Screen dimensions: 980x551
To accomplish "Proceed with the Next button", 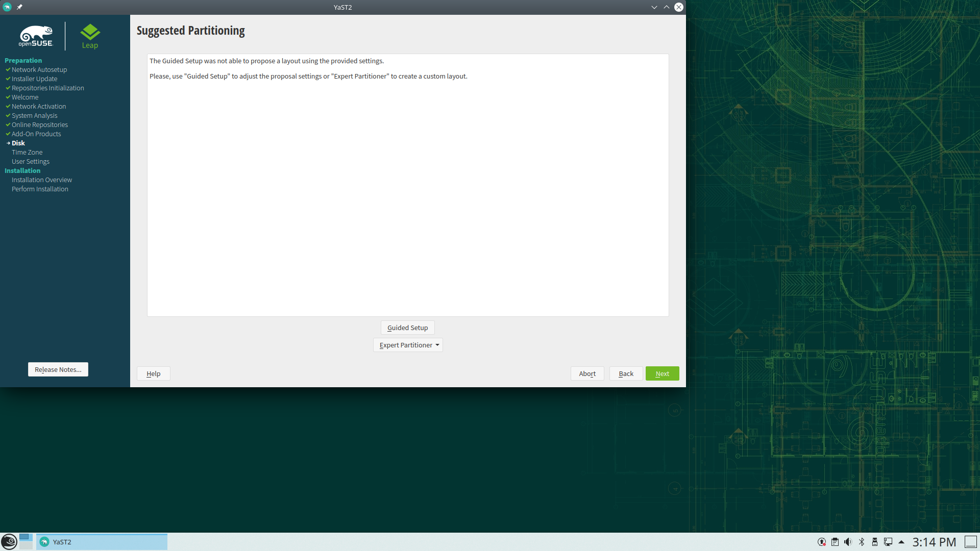I will (x=662, y=374).
